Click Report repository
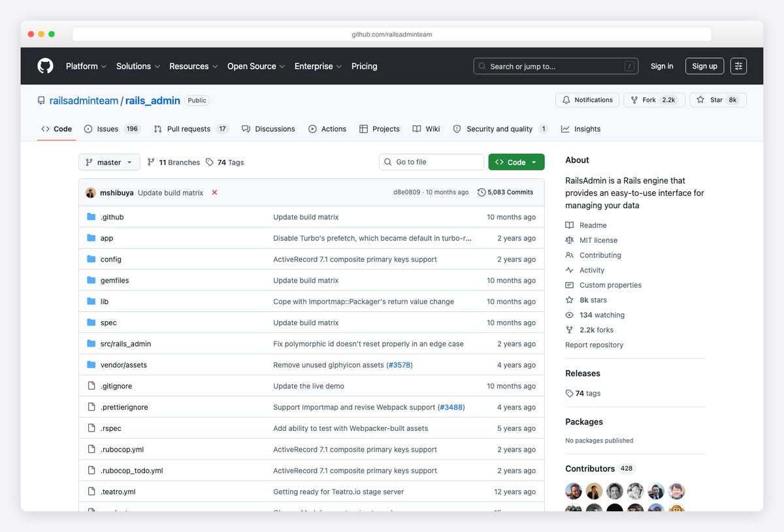This screenshot has height=532, width=784. pyautogui.click(x=594, y=345)
